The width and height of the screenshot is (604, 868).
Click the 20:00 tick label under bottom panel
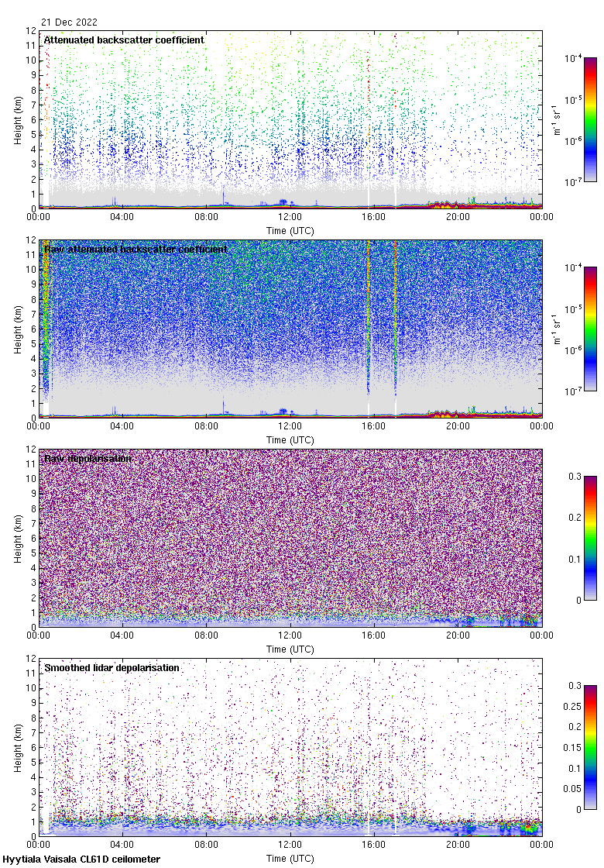(x=458, y=846)
